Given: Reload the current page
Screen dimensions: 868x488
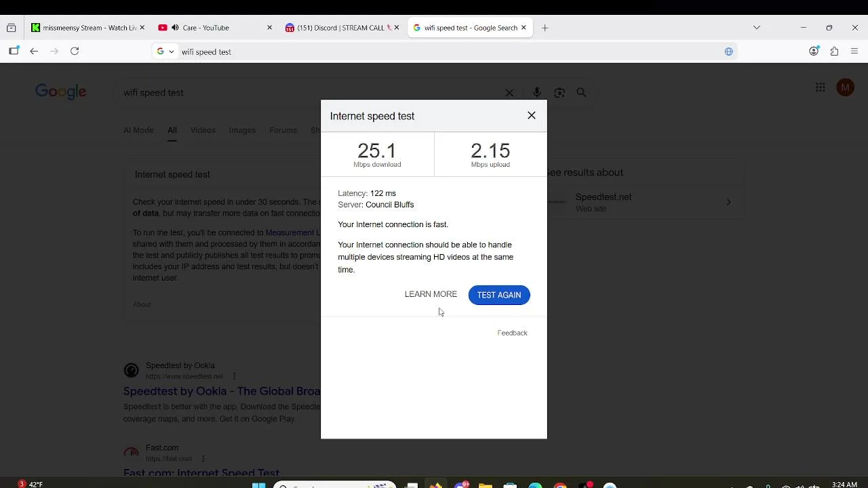Looking at the screenshot, I should (x=75, y=52).
